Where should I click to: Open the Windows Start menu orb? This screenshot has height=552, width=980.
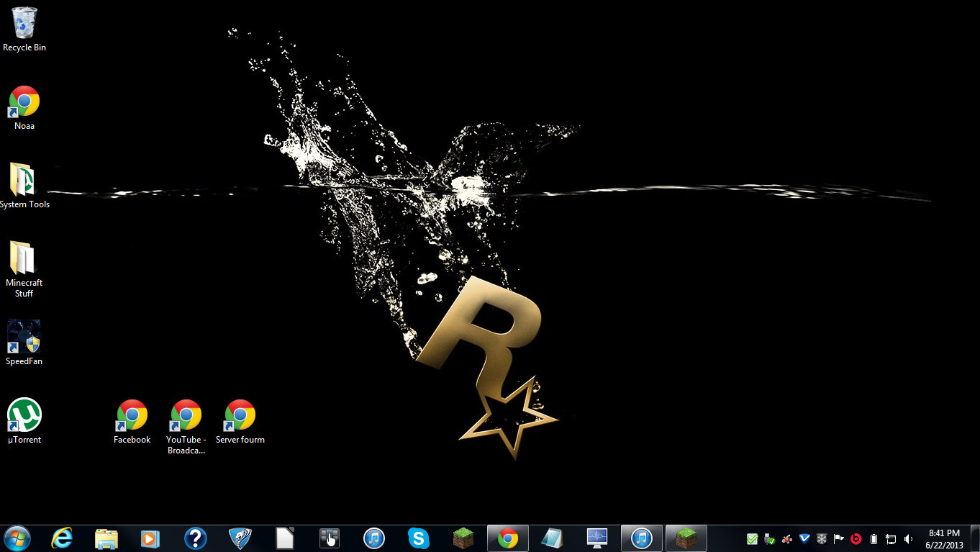(17, 538)
